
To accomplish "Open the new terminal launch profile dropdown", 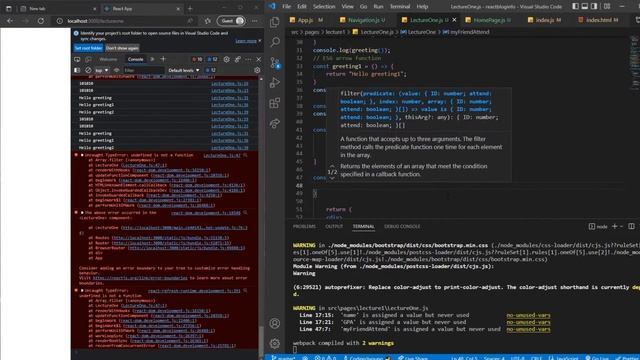I will click(x=621, y=226).
